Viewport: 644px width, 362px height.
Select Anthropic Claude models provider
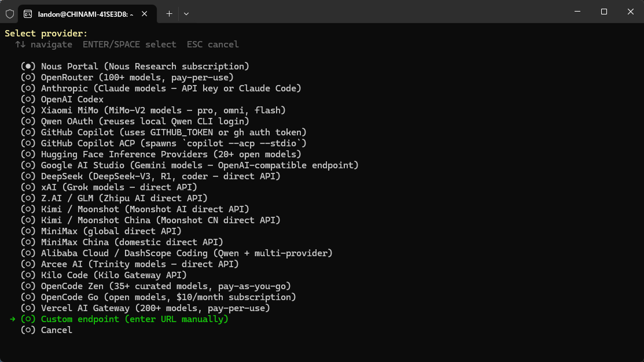click(x=28, y=88)
